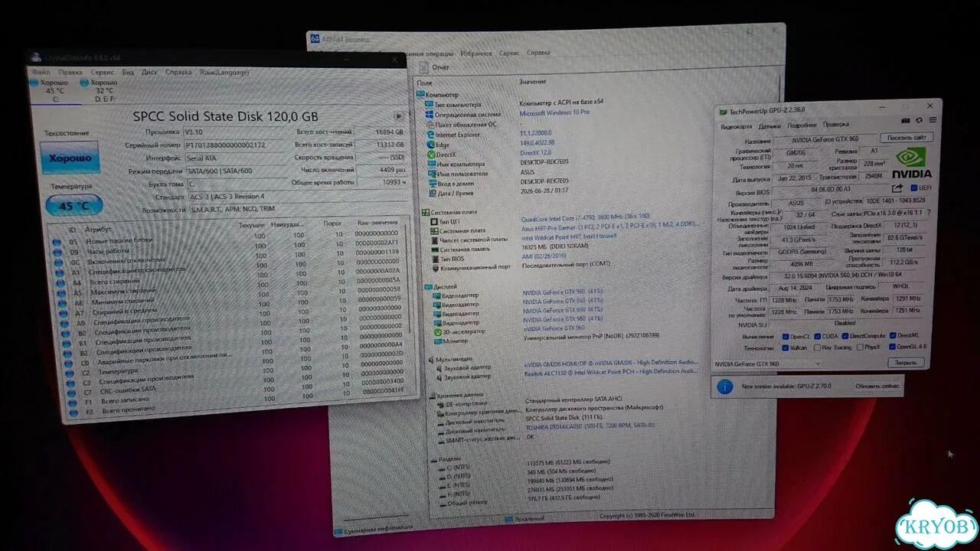Click Microsoft Windows 10 Pro link in AIDA64
The width and height of the screenshot is (980, 551).
554,112
